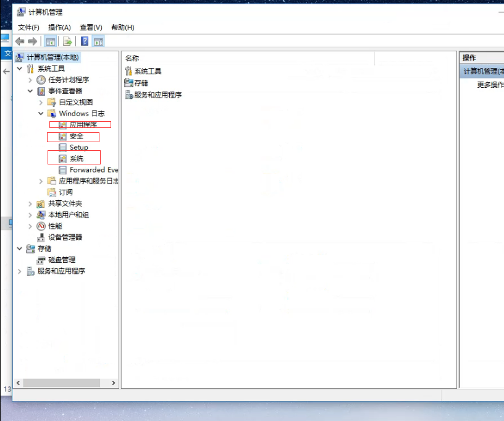This screenshot has height=421, width=504.
Task: Collapse the 存储 tree node
Action: (x=20, y=249)
